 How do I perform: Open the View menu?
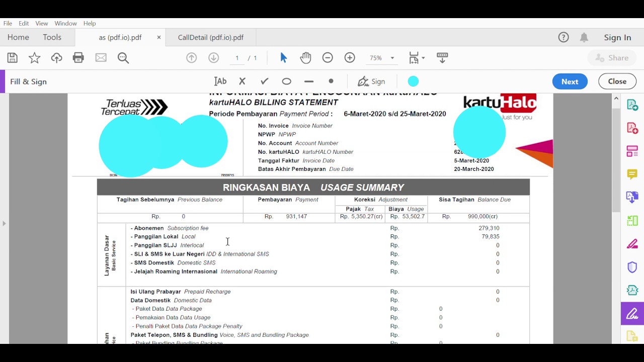click(42, 23)
